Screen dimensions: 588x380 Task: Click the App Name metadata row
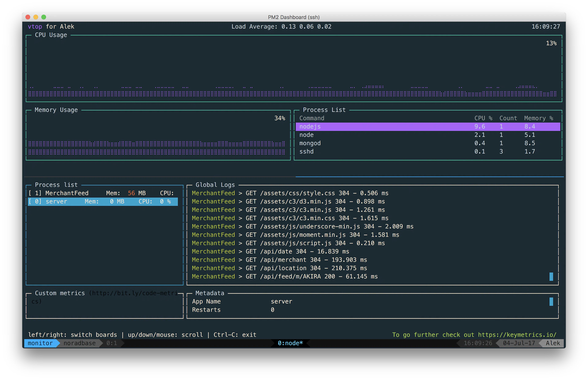pyautogui.click(x=242, y=301)
